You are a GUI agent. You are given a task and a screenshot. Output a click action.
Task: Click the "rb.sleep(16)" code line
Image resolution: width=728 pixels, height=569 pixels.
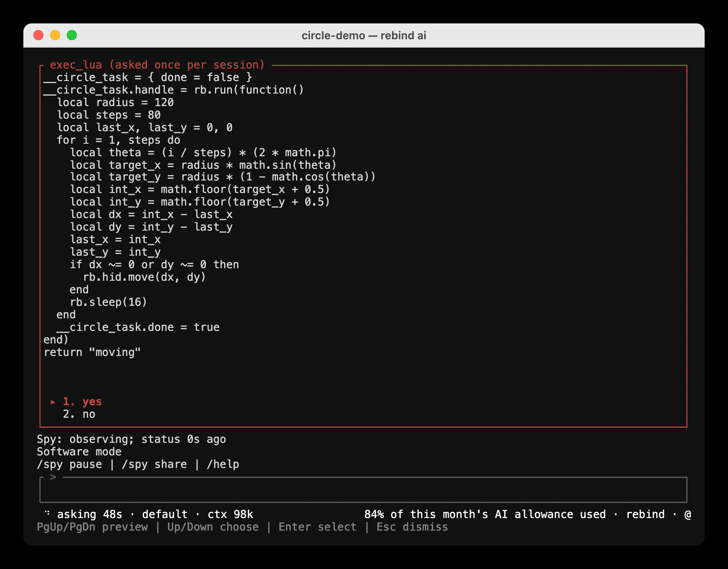pyautogui.click(x=109, y=302)
